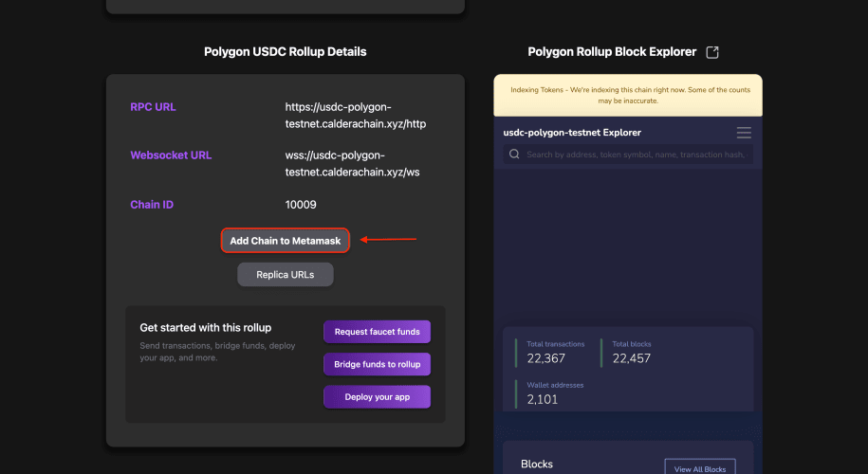Click the search magnifier icon

pos(514,155)
